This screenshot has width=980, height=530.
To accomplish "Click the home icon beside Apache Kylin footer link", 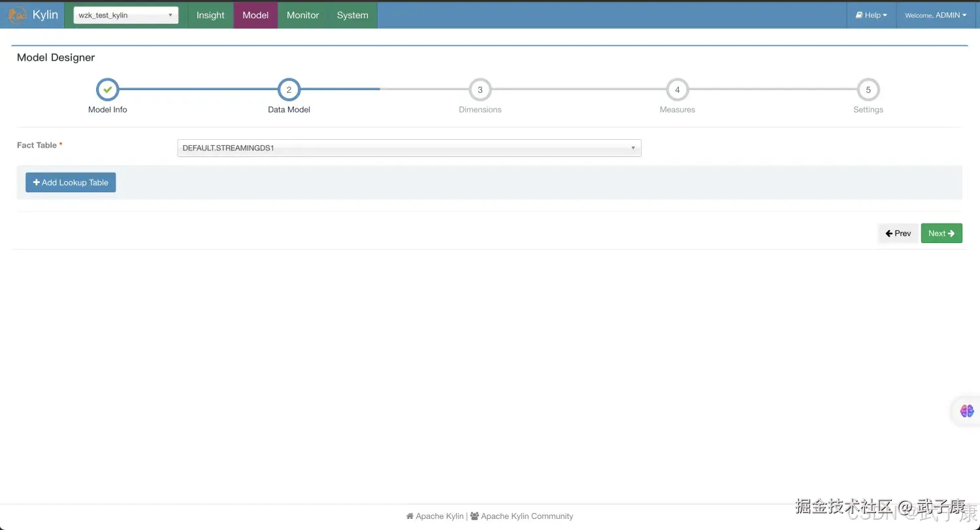I will coord(410,516).
